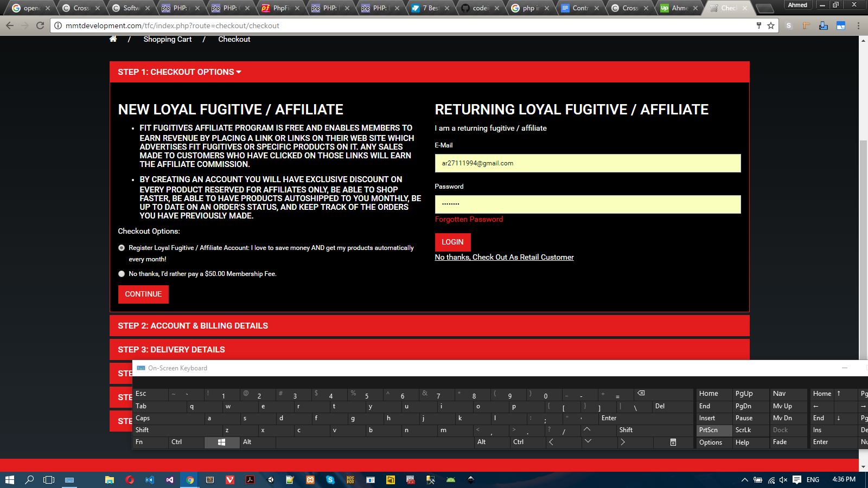Switch to the 'Contr' docs tab
Image resolution: width=868 pixels, height=488 pixels.
[580, 8]
